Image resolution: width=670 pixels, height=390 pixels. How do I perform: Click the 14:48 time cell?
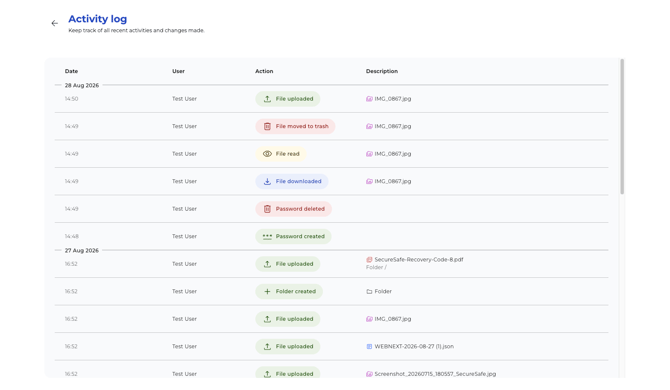pos(71,237)
